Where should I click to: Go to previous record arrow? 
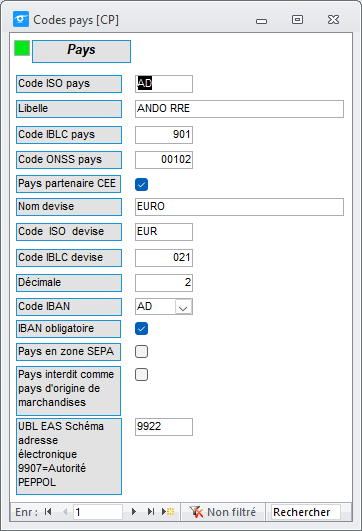tap(65, 511)
